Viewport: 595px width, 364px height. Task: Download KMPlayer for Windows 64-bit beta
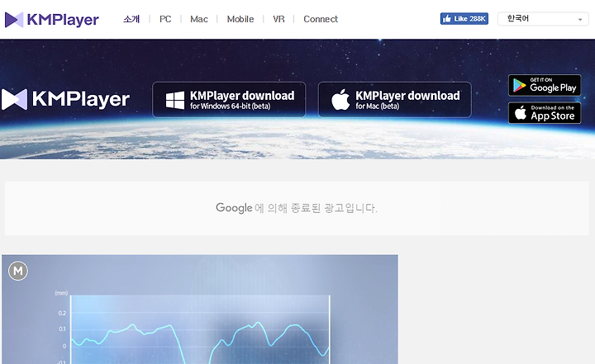[x=229, y=100]
